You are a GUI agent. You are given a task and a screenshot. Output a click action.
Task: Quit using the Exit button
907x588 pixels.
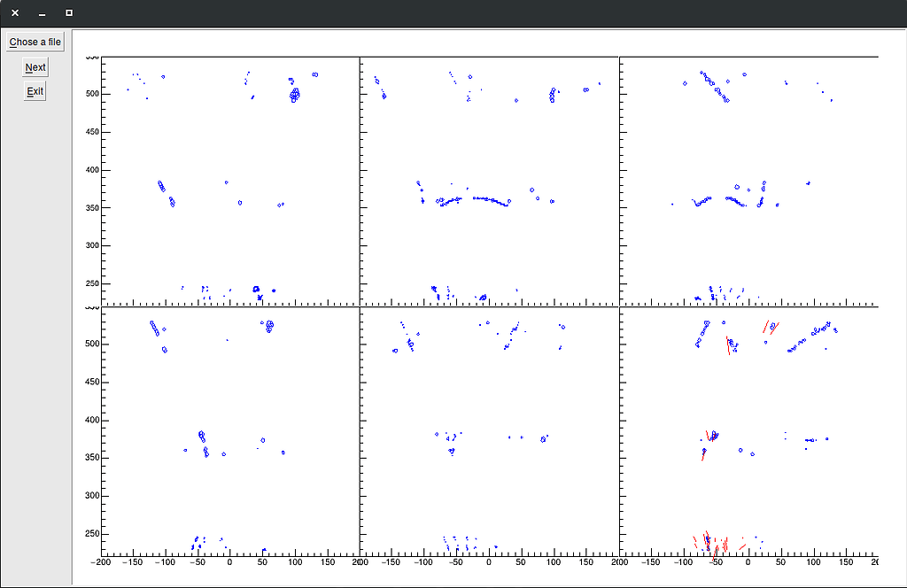pyautogui.click(x=35, y=91)
